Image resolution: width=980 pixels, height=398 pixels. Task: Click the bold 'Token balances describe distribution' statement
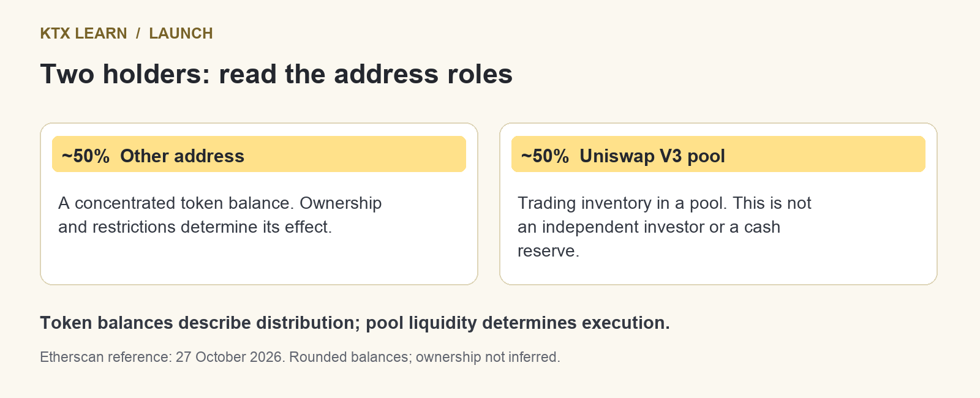click(200, 323)
